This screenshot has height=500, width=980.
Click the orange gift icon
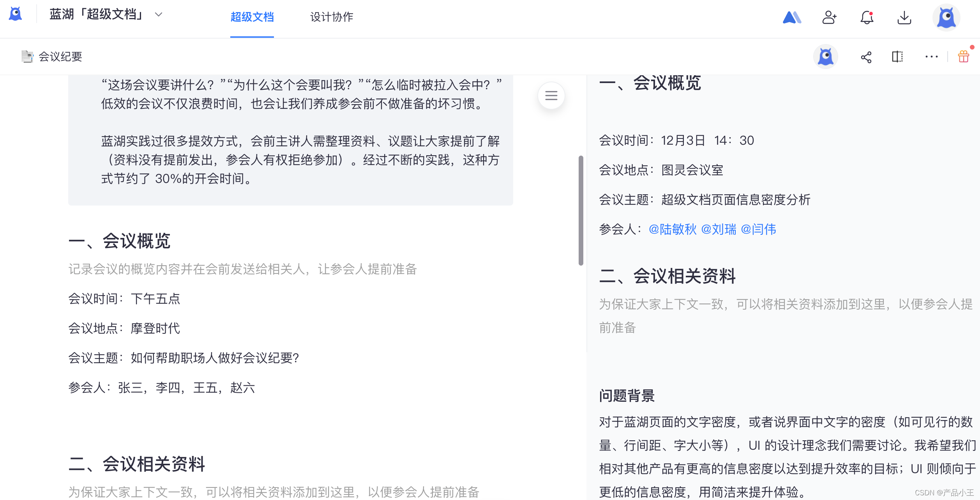964,57
